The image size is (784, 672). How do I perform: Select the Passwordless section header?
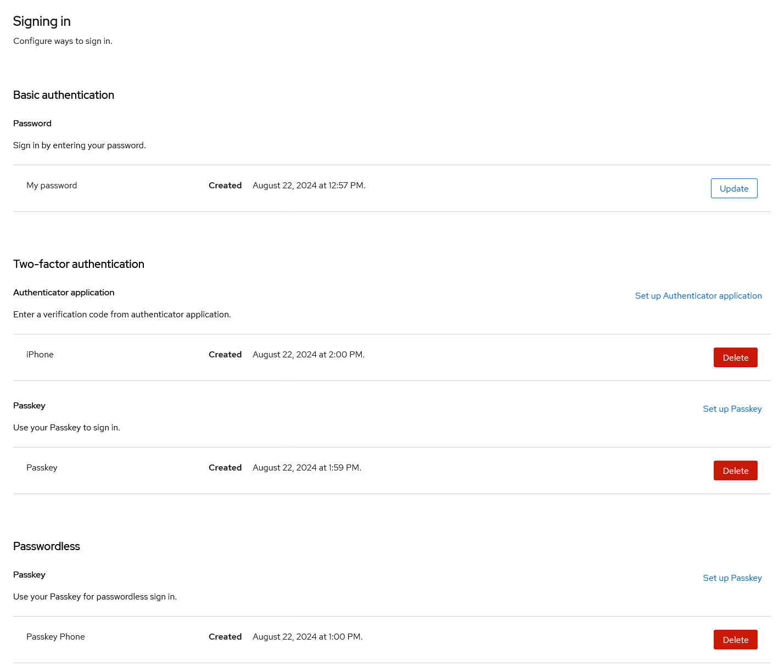coord(47,546)
